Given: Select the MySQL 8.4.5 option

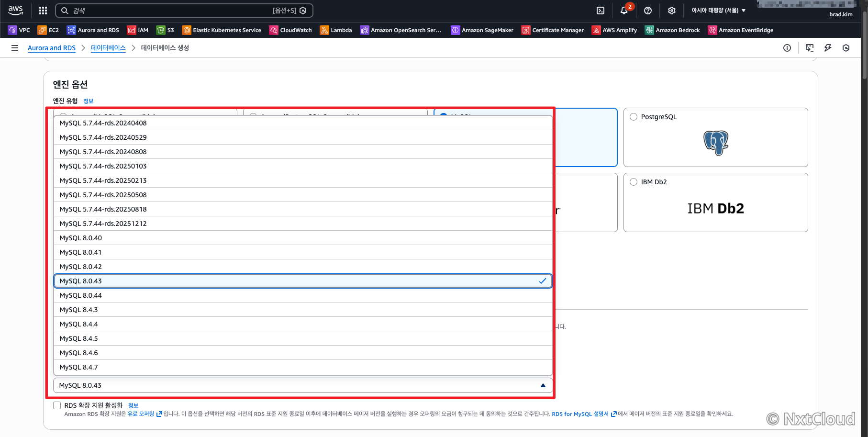Looking at the screenshot, I should point(303,338).
